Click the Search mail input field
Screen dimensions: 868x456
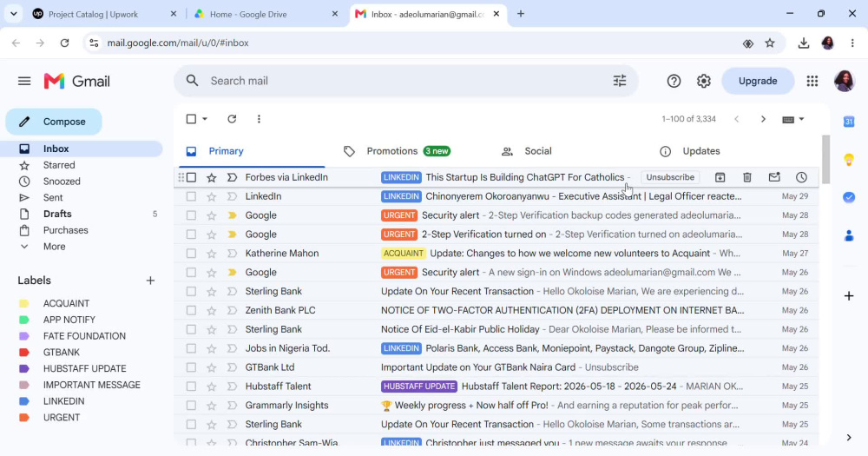(404, 81)
